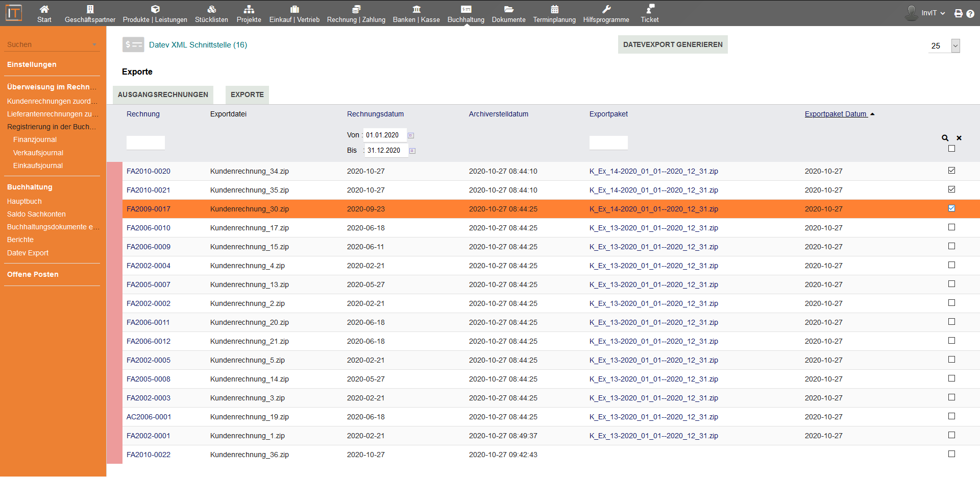Open the Buchhaltung menu

(x=465, y=13)
